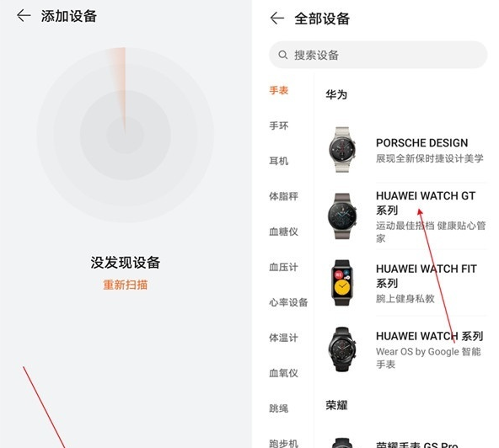This screenshot has width=499, height=448.
Task: Select the 心率设备 category tab
Action: tap(288, 302)
